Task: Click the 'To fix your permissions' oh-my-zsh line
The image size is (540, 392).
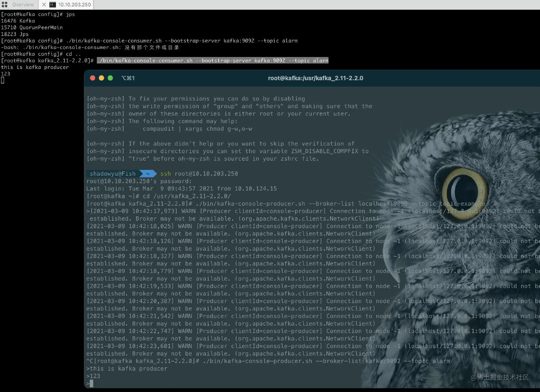Action: 196,98
